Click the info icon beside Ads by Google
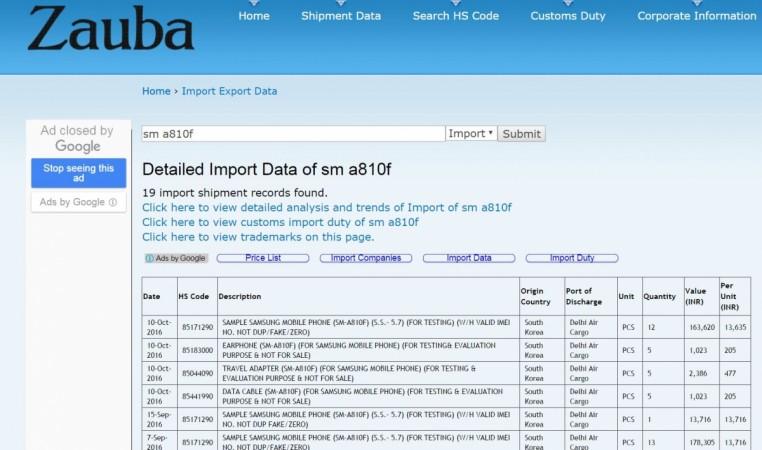This screenshot has height=450, width=762. coord(112,202)
